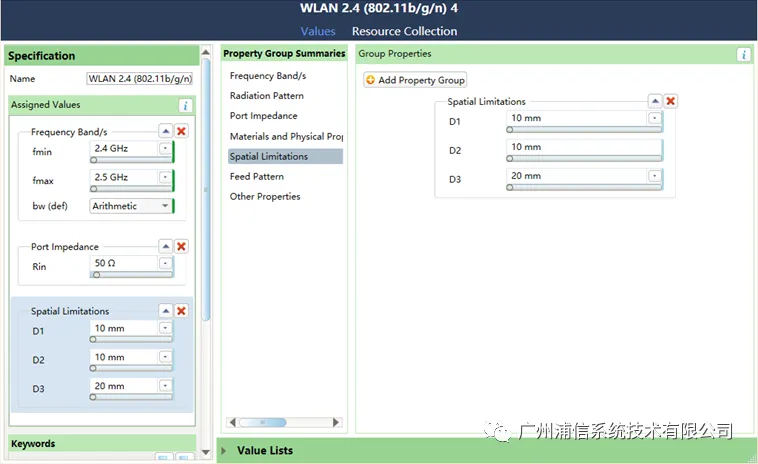Click D3 slider in Assigned Values
This screenshot has height=464, width=758.
click(x=131, y=397)
